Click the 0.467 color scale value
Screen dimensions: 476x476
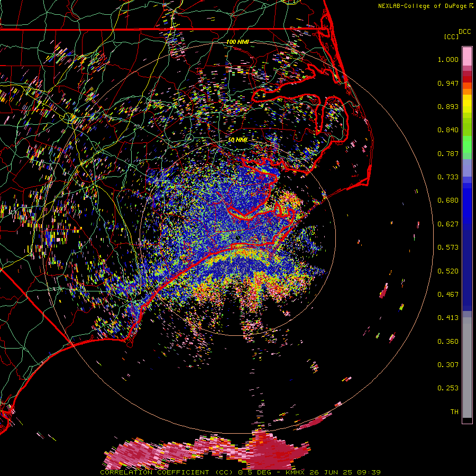pyautogui.click(x=448, y=295)
